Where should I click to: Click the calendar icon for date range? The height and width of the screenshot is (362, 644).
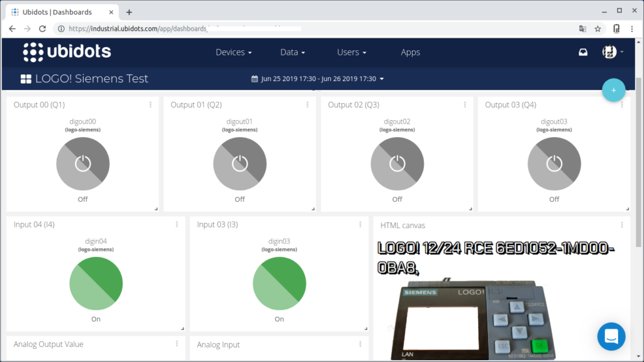click(x=255, y=79)
